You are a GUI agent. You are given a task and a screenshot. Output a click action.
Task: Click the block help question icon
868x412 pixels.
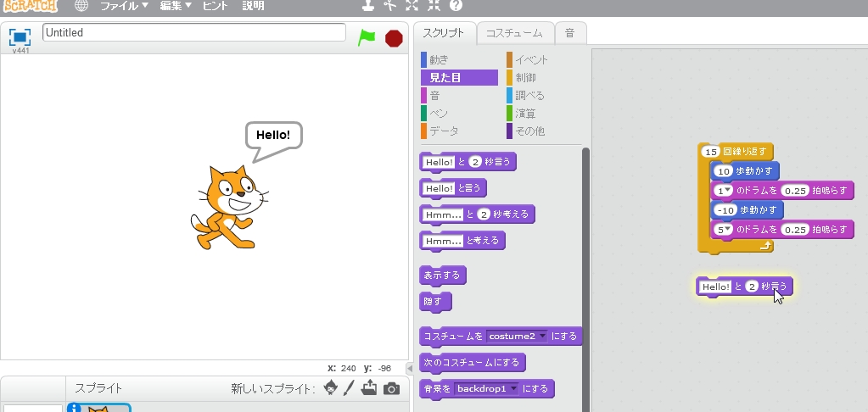click(456, 6)
